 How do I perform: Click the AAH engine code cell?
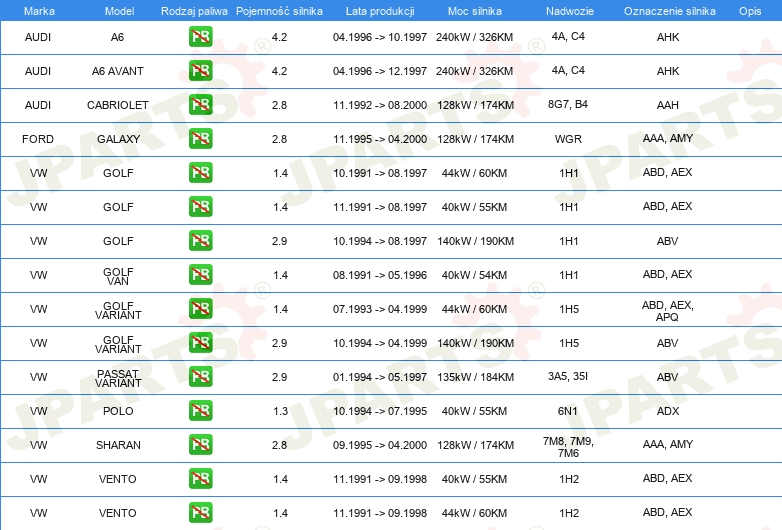(x=668, y=105)
